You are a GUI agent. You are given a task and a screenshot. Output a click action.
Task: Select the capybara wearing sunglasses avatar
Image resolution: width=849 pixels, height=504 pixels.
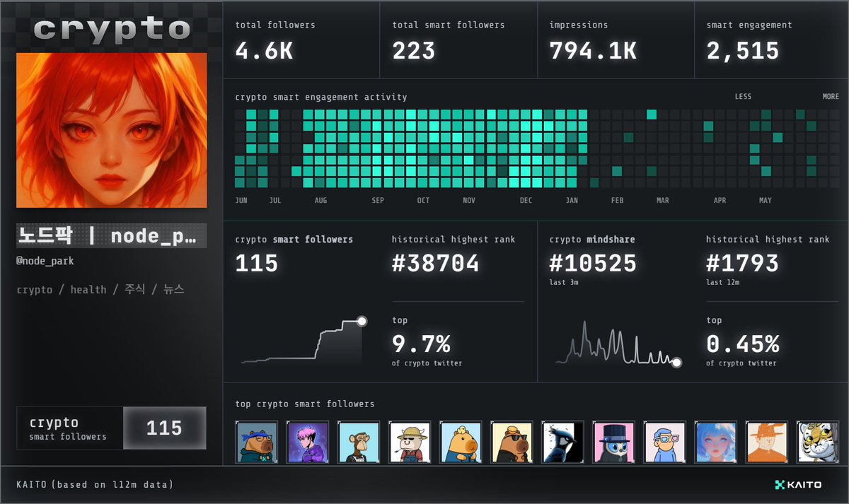coord(512,443)
